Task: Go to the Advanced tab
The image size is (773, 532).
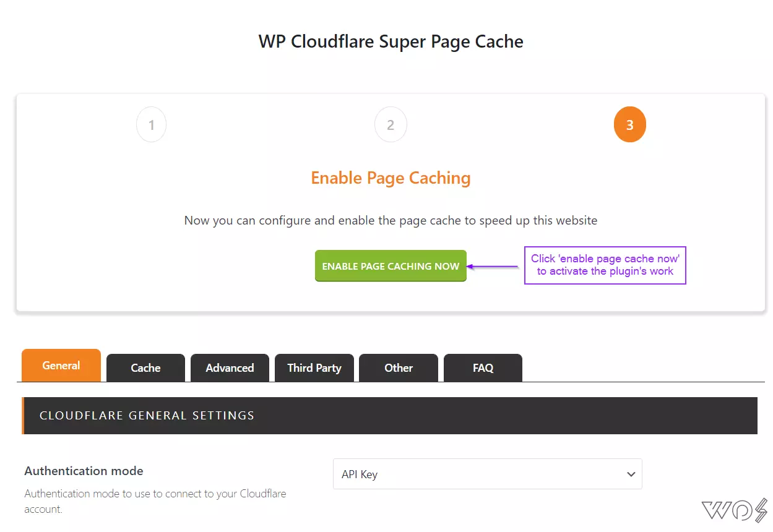Action: [x=230, y=368]
